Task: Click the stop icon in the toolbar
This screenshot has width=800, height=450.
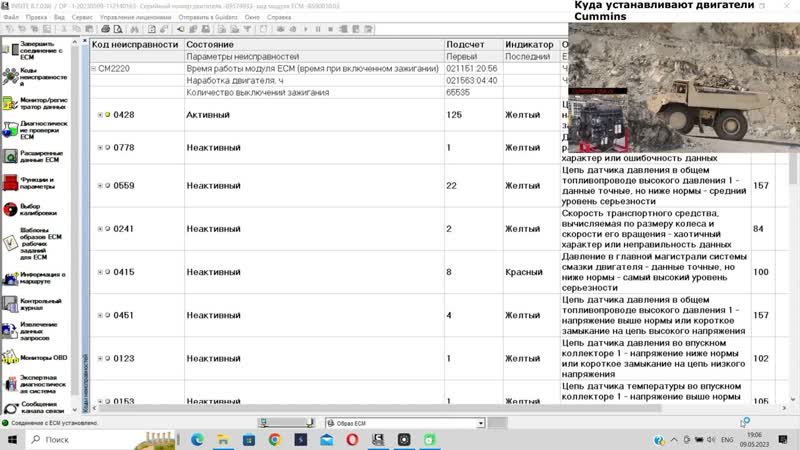Action: point(330,29)
